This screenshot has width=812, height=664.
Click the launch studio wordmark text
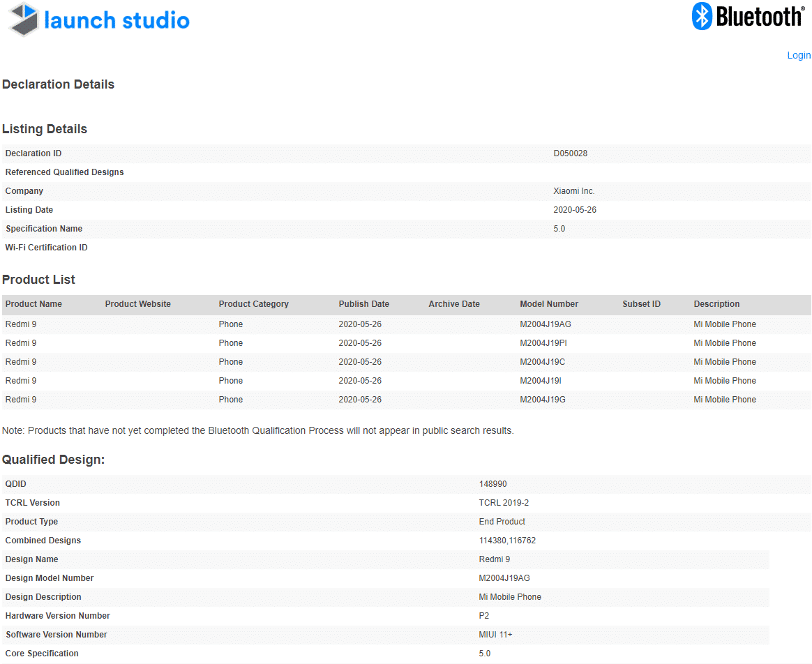116,21
